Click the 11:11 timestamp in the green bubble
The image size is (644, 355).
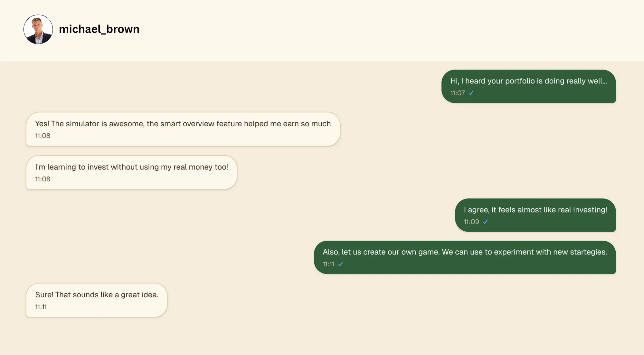(x=328, y=264)
